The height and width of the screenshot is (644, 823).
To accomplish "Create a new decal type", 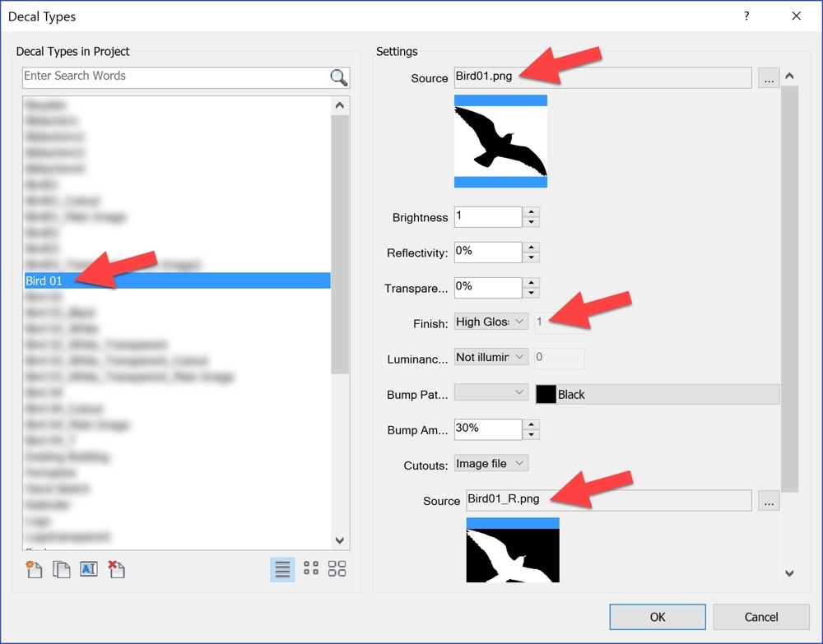I will click(x=34, y=568).
